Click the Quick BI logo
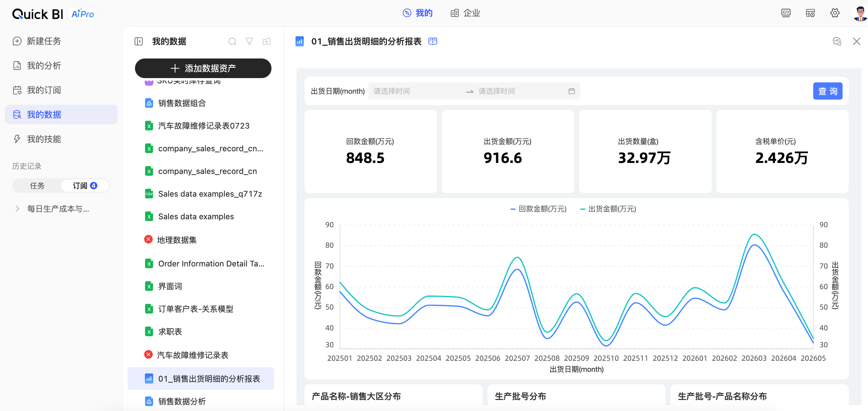 tap(37, 14)
